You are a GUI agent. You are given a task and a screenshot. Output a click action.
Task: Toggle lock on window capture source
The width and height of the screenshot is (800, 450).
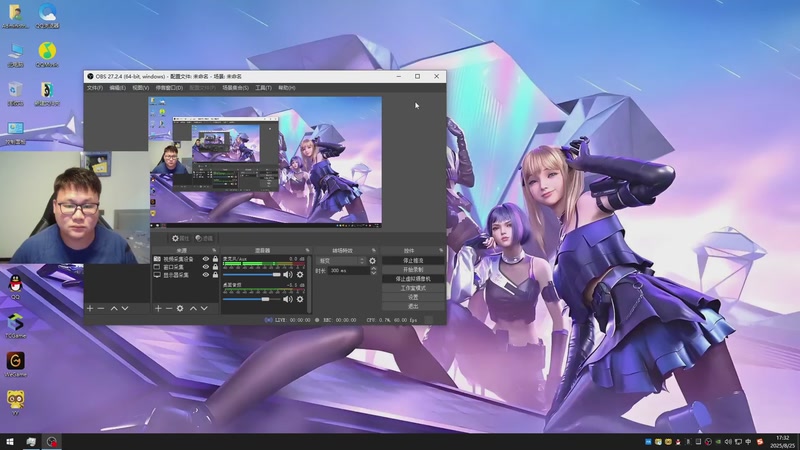click(215, 267)
